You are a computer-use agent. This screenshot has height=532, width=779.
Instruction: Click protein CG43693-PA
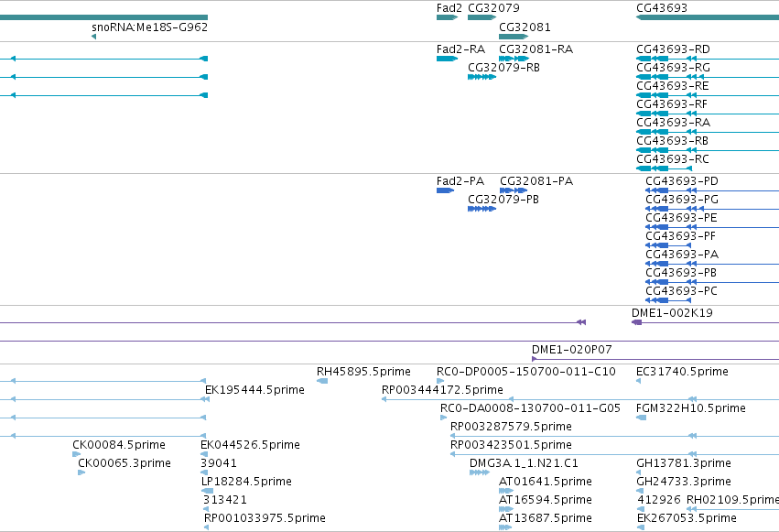712,264
